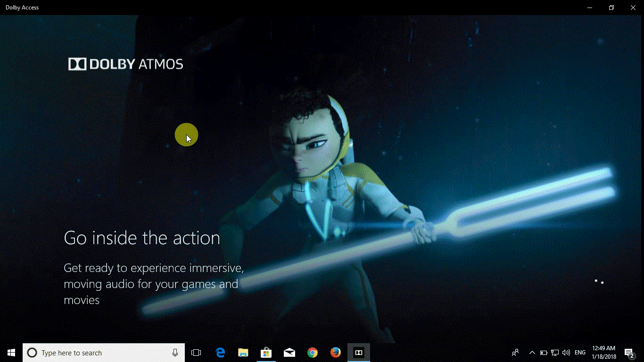Switch the ENG input language
Viewport: 644px width, 362px height.
tap(580, 353)
